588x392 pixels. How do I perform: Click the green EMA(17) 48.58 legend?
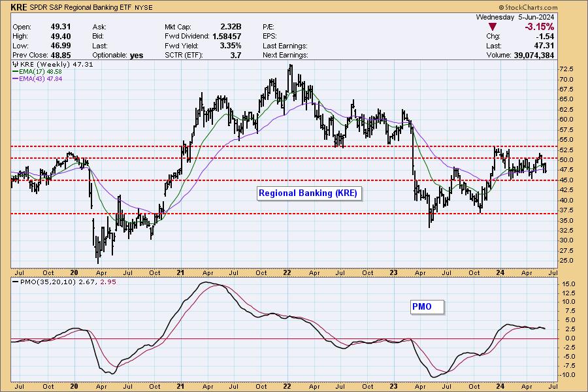click(x=37, y=71)
